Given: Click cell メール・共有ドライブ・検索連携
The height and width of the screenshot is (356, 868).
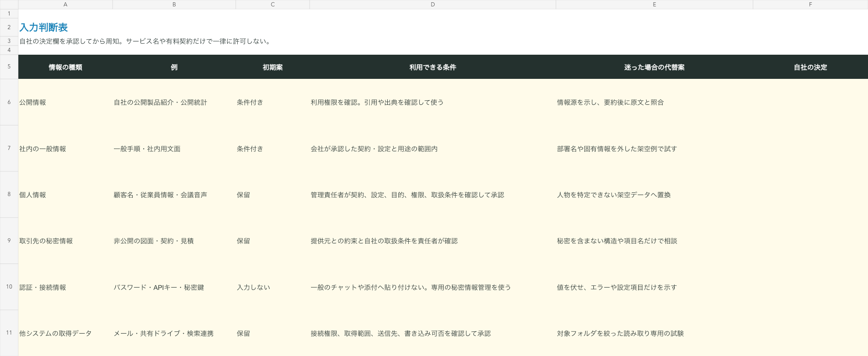Looking at the screenshot, I should click(x=174, y=333).
